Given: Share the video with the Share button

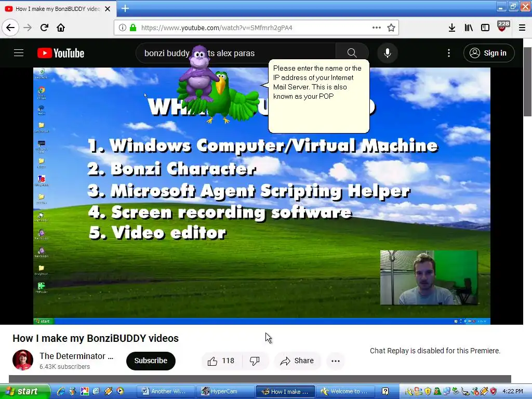Looking at the screenshot, I should click(x=297, y=361).
